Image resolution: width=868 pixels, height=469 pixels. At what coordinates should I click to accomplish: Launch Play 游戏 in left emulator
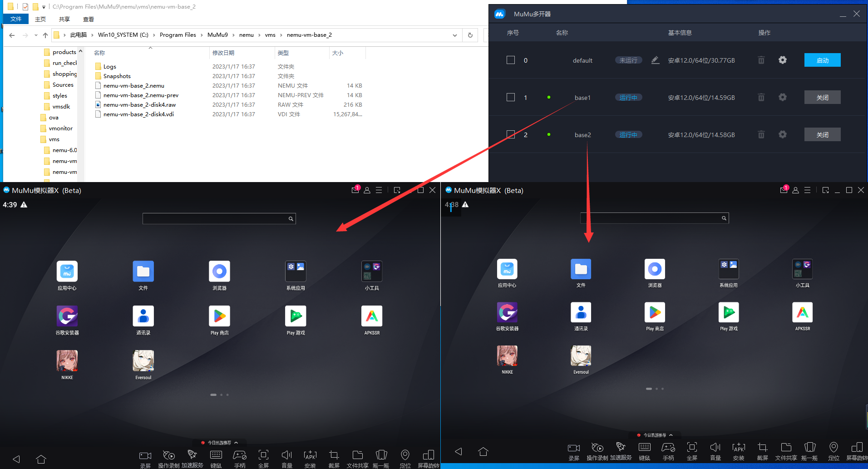pos(296,316)
